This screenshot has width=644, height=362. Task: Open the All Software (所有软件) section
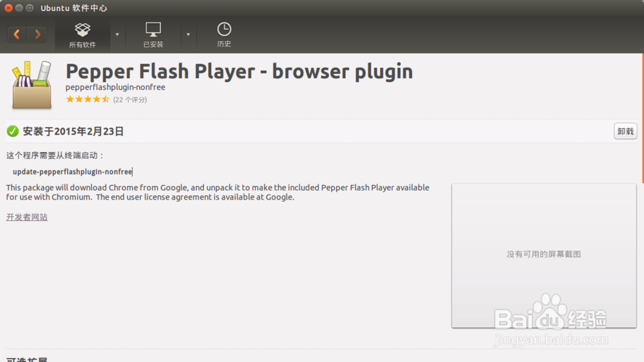[82, 35]
